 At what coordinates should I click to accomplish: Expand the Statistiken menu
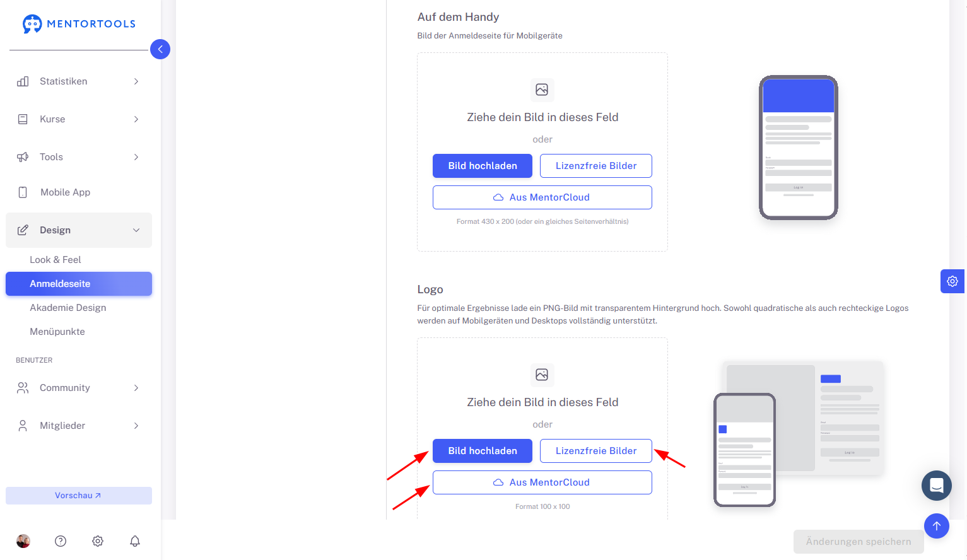(x=79, y=81)
